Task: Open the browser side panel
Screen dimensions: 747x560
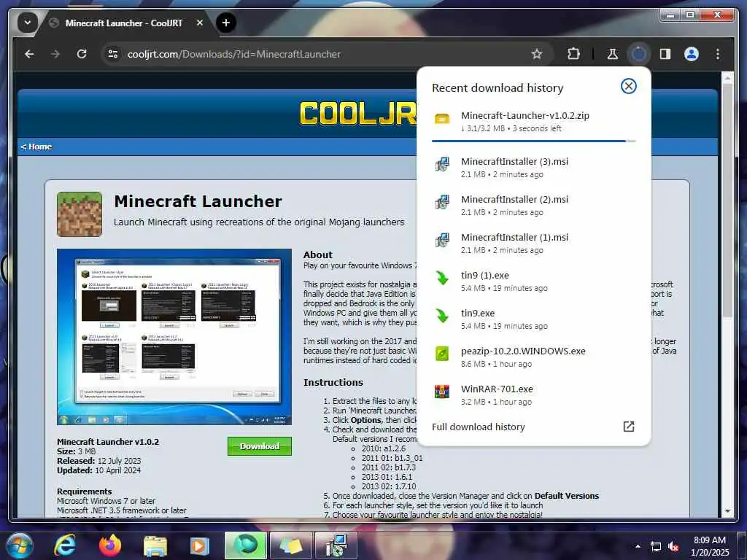Action: coord(665,54)
